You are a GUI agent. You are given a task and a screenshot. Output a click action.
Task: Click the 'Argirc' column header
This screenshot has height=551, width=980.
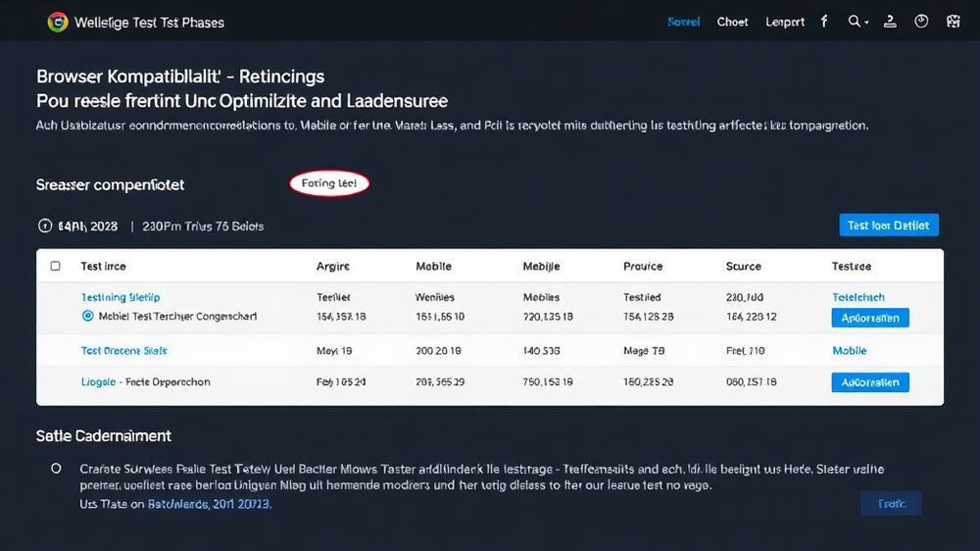(x=332, y=266)
